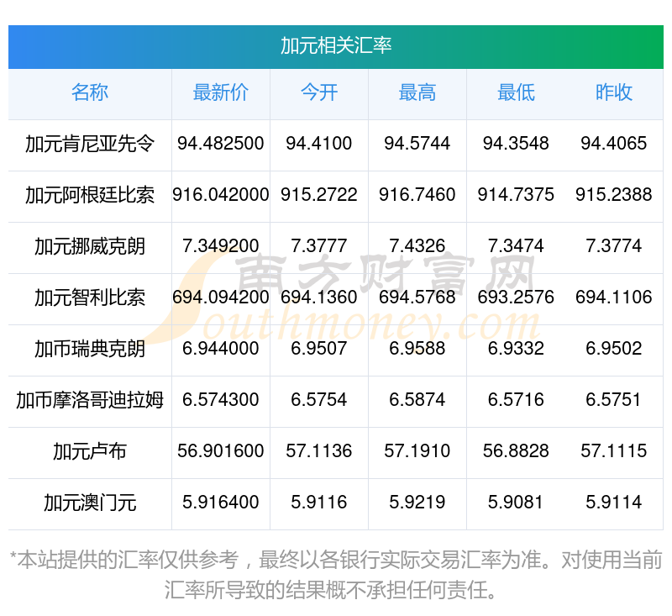Select opening value 57.1136
This screenshot has height=616, width=672.
tap(319, 451)
